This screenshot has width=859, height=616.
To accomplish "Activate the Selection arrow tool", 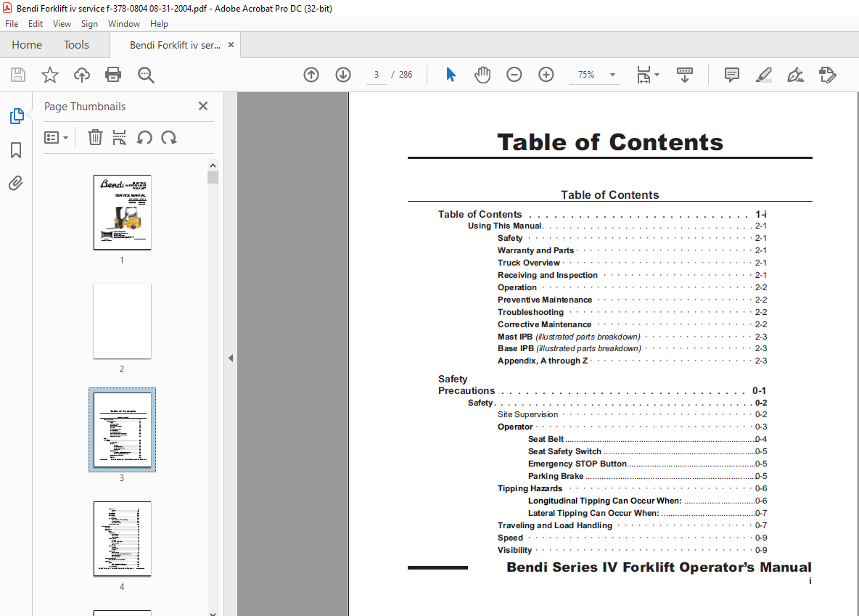I will point(451,75).
